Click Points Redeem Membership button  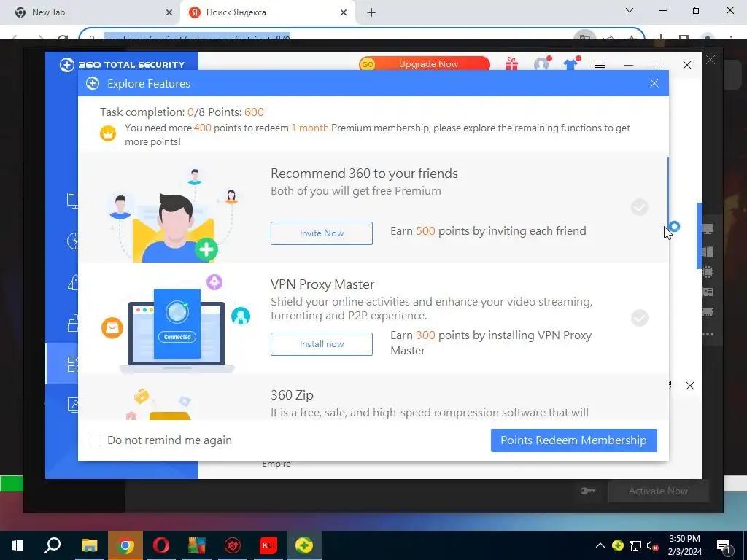point(573,440)
